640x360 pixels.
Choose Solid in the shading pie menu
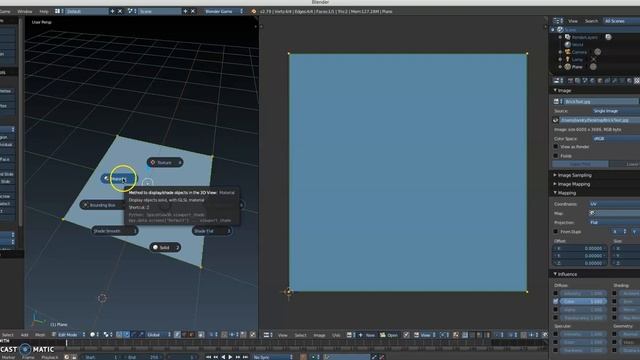[x=165, y=247]
